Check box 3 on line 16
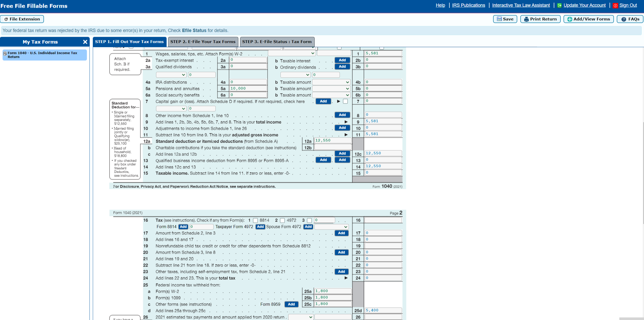The width and height of the screenshot is (644, 320). pos(309,220)
